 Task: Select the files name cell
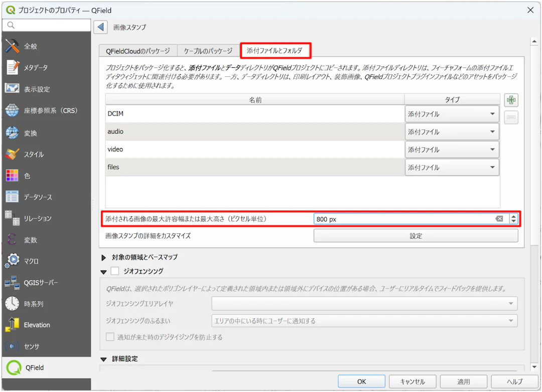pyautogui.click(x=255, y=167)
